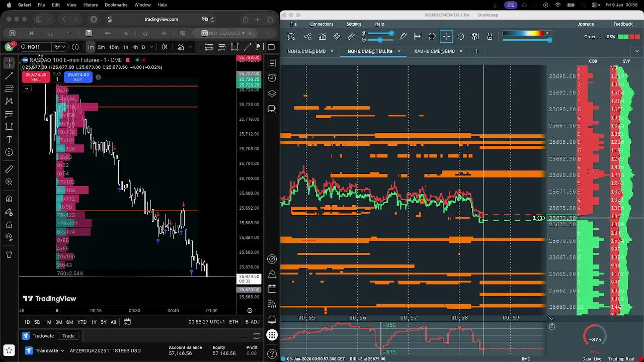Image resolution: width=644 pixels, height=362 pixels.
Task: Toggle TradingView fullscreen rectangle icon
Action: [271, 47]
